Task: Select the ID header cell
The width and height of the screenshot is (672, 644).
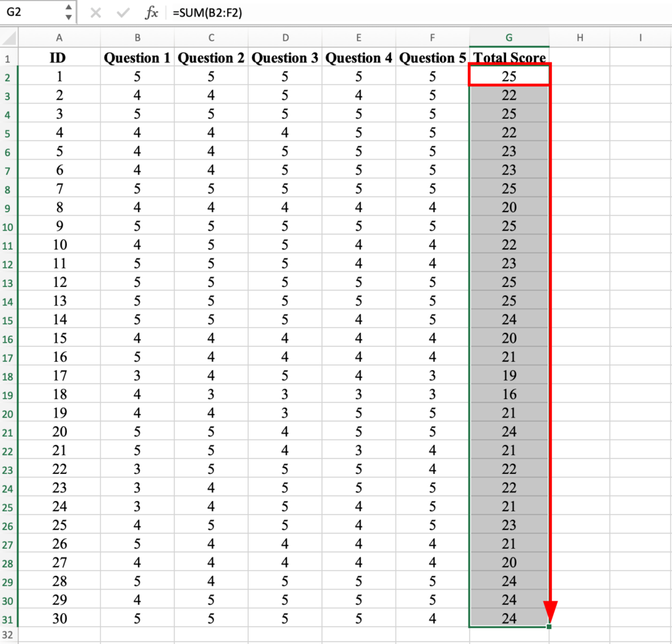Action: coord(58,57)
